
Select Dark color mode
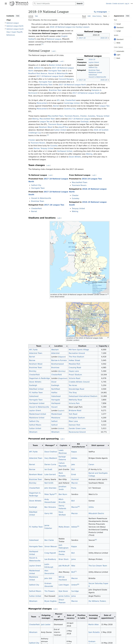point(115,58)
